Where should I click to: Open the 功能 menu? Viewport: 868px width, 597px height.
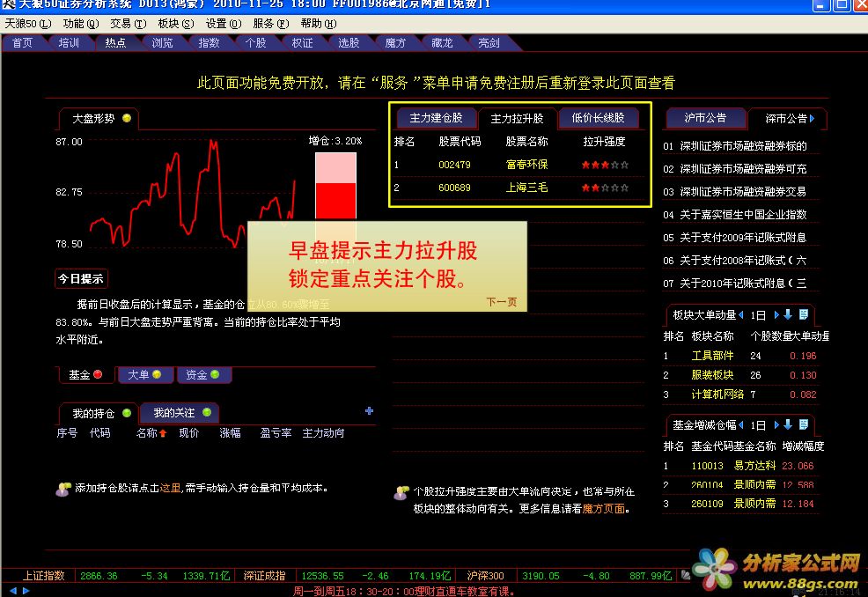[x=81, y=24]
